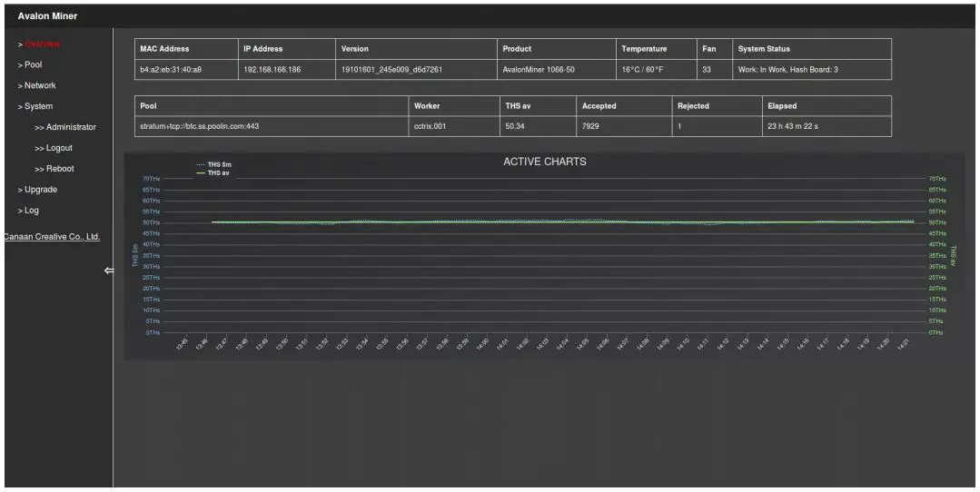Screen dimensions: 980x492
Task: Click the Version column header
Action: click(355, 49)
